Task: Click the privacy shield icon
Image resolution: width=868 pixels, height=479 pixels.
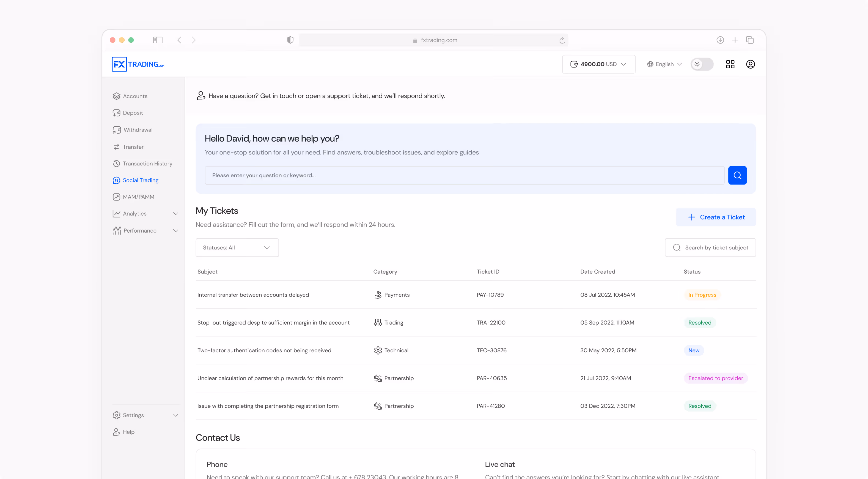Action: coord(290,40)
